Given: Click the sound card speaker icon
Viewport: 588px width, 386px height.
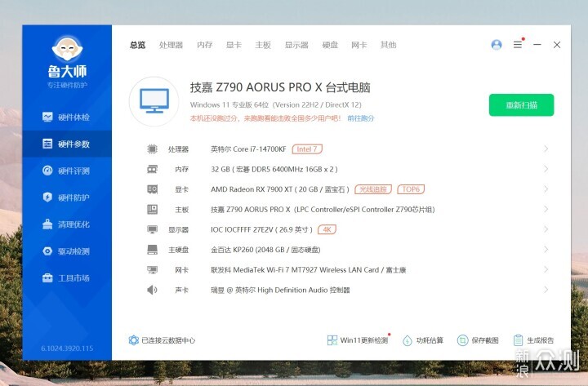Looking at the screenshot, I should click(152, 290).
